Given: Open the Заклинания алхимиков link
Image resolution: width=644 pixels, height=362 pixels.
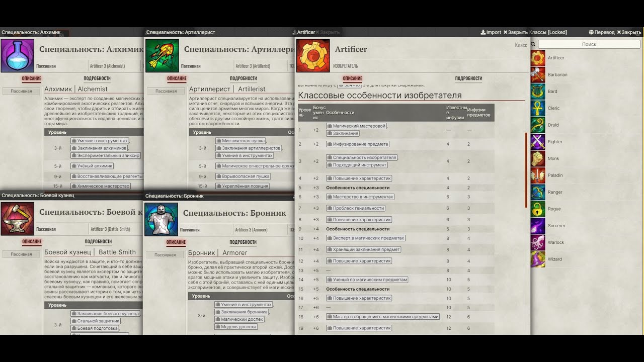Looking at the screenshot, I should pyautogui.click(x=99, y=148).
